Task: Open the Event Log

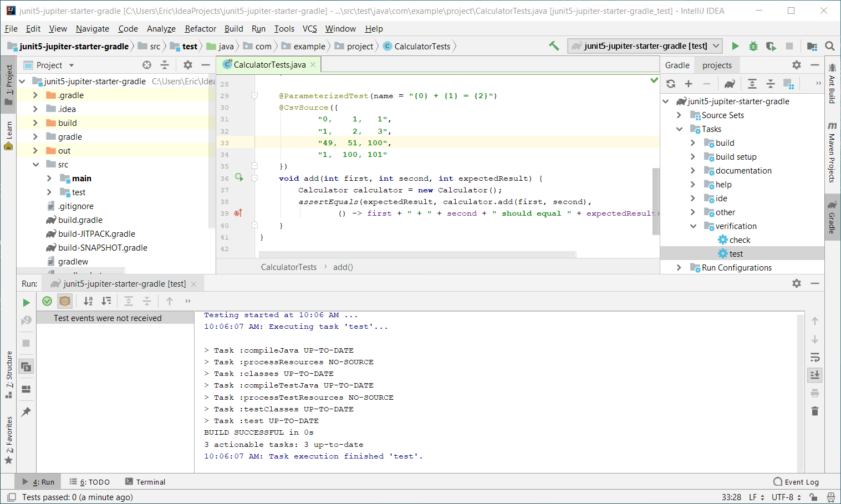Action: coord(796,482)
